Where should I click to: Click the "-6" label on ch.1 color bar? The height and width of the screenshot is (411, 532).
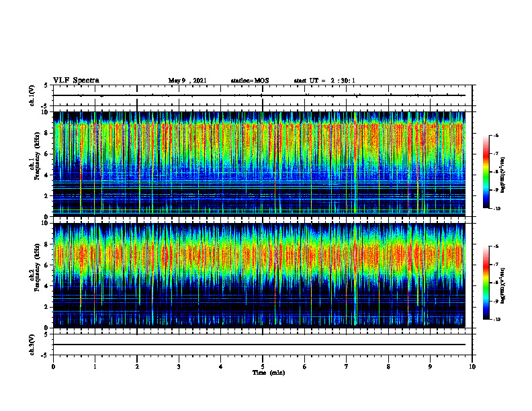click(x=496, y=136)
